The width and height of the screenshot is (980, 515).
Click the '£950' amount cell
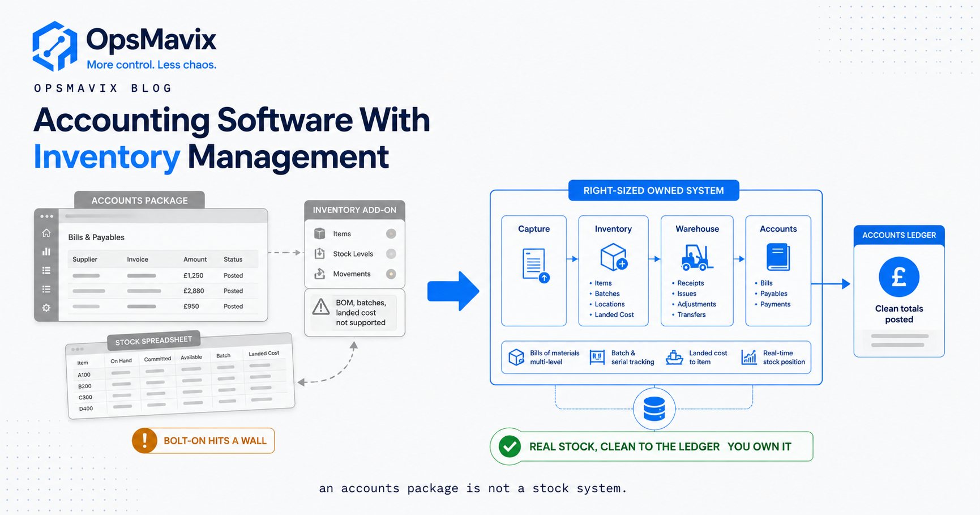click(191, 306)
